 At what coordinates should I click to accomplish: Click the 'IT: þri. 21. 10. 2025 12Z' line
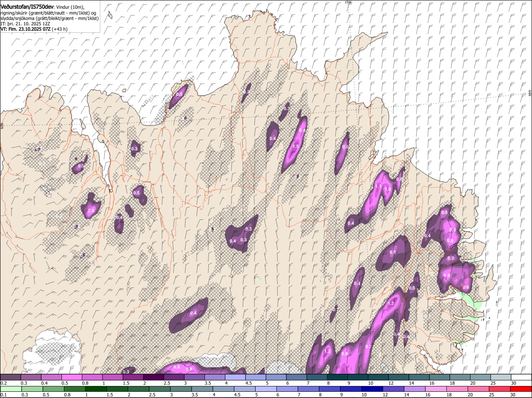click(25, 24)
